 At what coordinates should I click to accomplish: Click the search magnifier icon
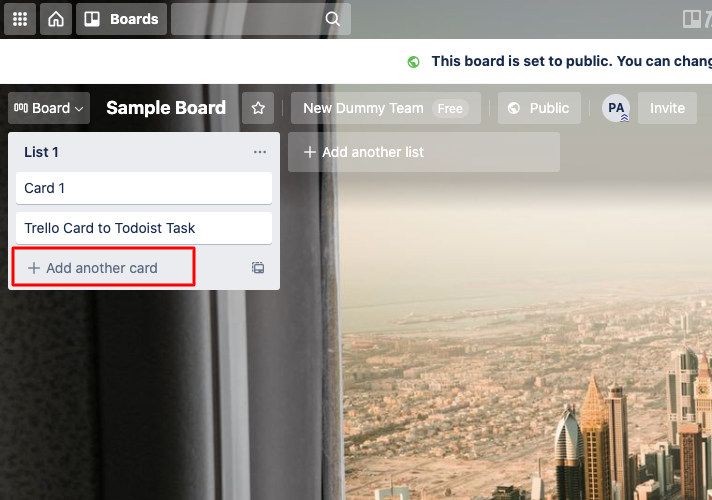pos(332,19)
